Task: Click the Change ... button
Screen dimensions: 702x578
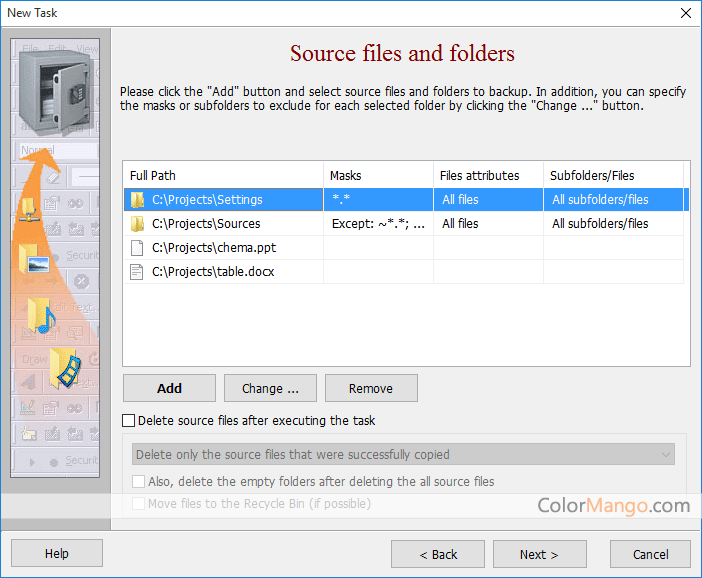Action: [x=270, y=388]
